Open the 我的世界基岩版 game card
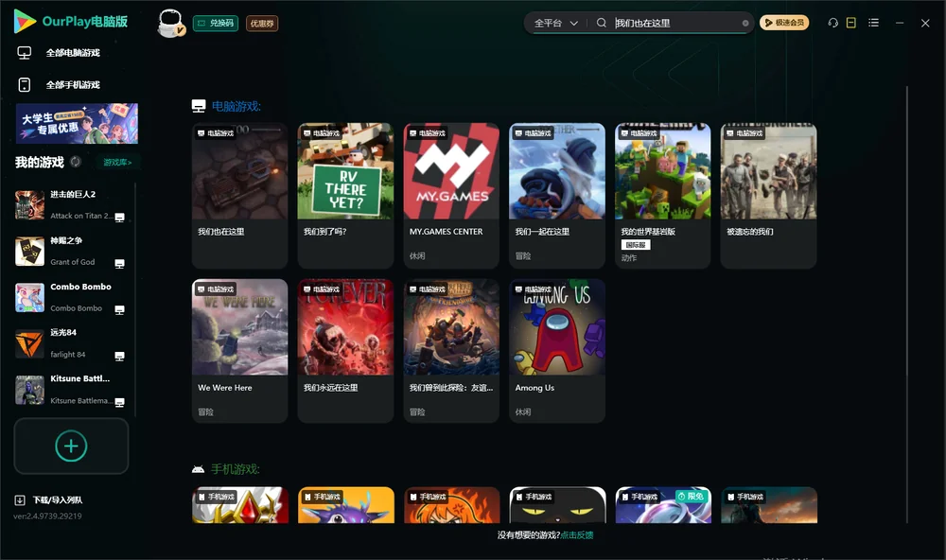This screenshot has height=560, width=946. (x=663, y=196)
